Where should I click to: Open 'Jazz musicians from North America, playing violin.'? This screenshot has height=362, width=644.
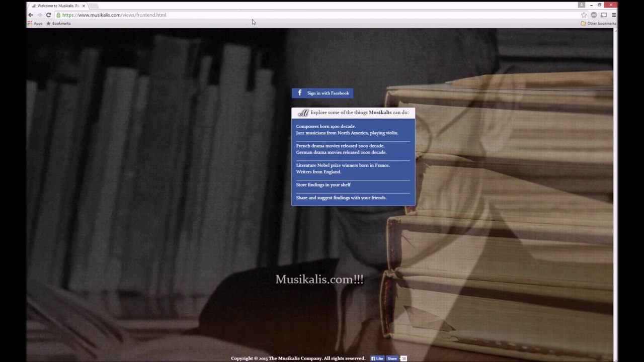347,133
